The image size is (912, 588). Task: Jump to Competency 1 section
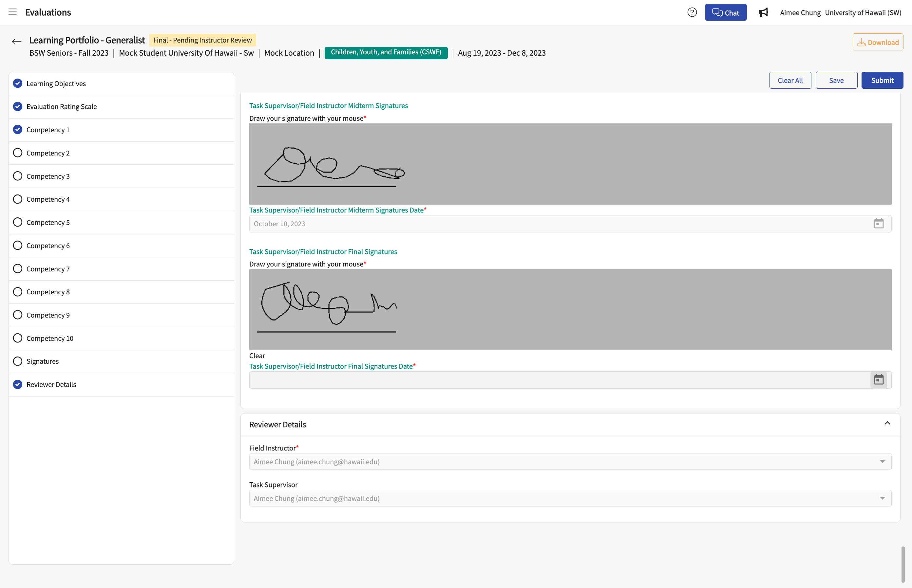coord(121,130)
